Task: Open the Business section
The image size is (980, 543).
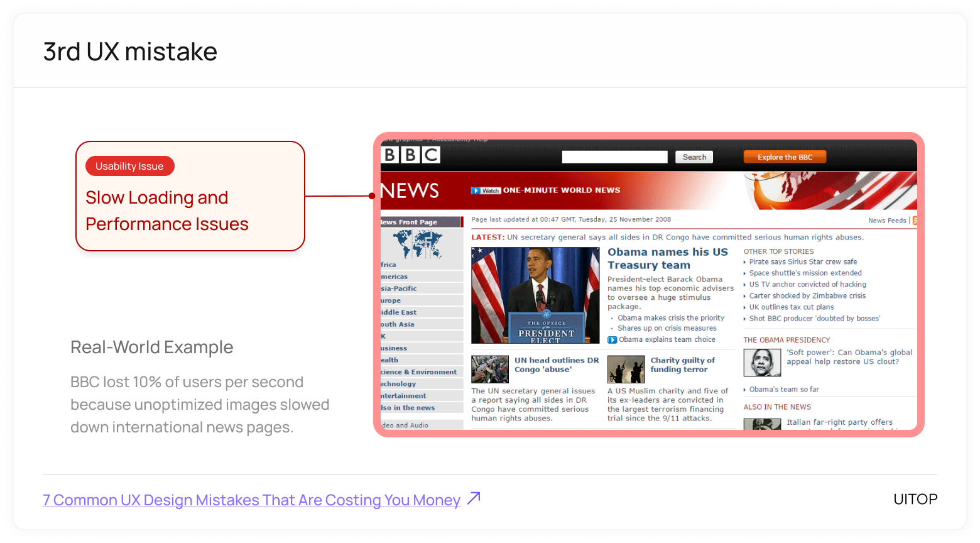Action: coord(422,349)
